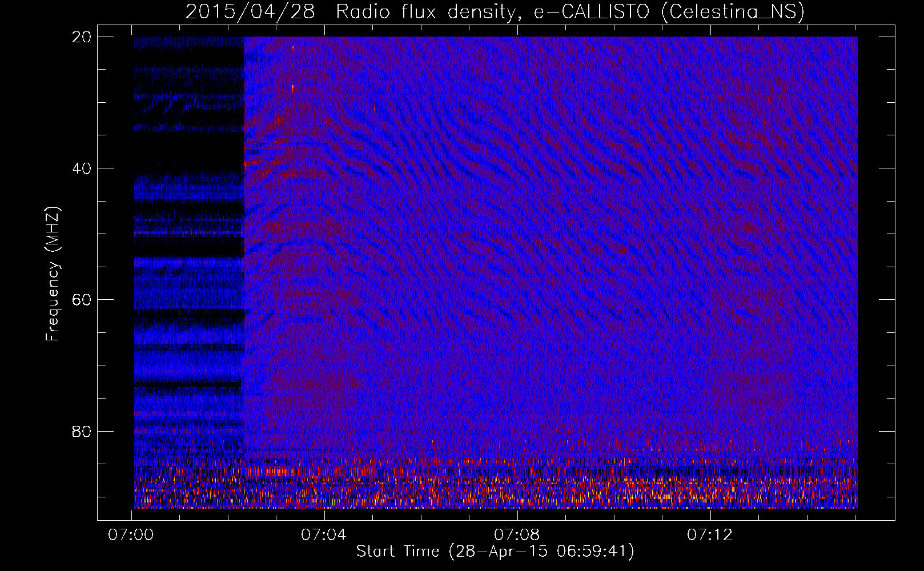Click the 07:04 time tick label
This screenshot has height=571, width=924.
[324, 535]
